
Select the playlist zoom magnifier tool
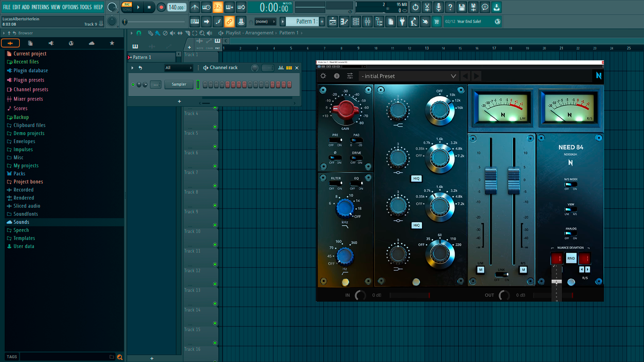(x=202, y=33)
